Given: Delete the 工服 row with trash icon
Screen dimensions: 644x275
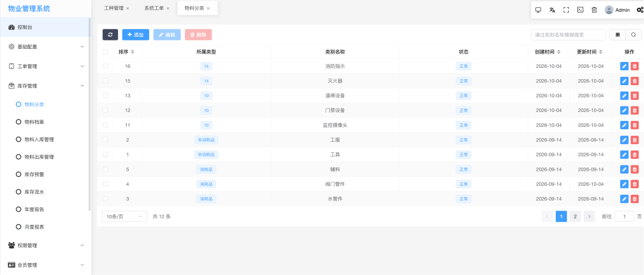Looking at the screenshot, I should click(634, 140).
